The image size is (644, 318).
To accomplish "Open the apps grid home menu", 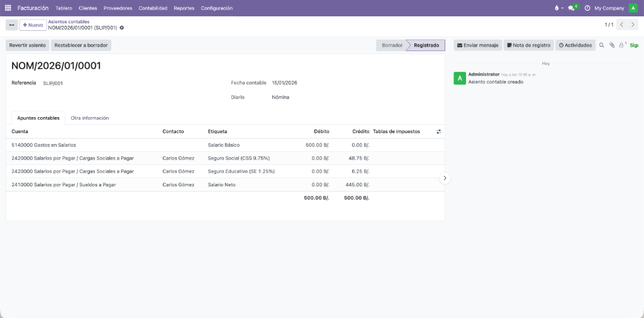I will pyautogui.click(x=8, y=8).
